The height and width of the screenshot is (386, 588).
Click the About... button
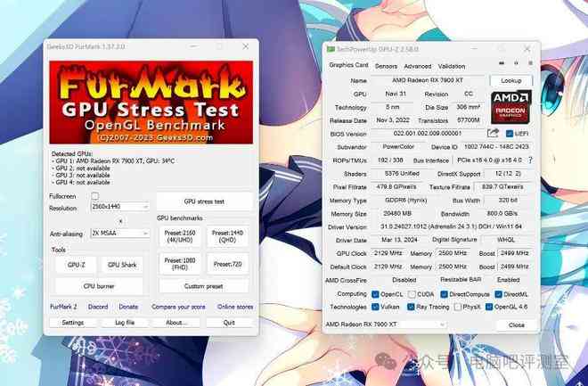pyautogui.click(x=176, y=323)
